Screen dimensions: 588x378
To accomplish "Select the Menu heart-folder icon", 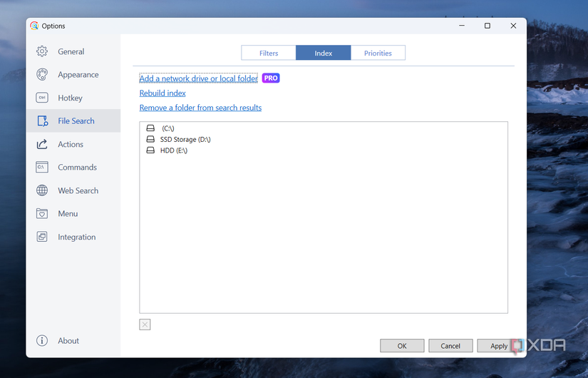I will [42, 213].
